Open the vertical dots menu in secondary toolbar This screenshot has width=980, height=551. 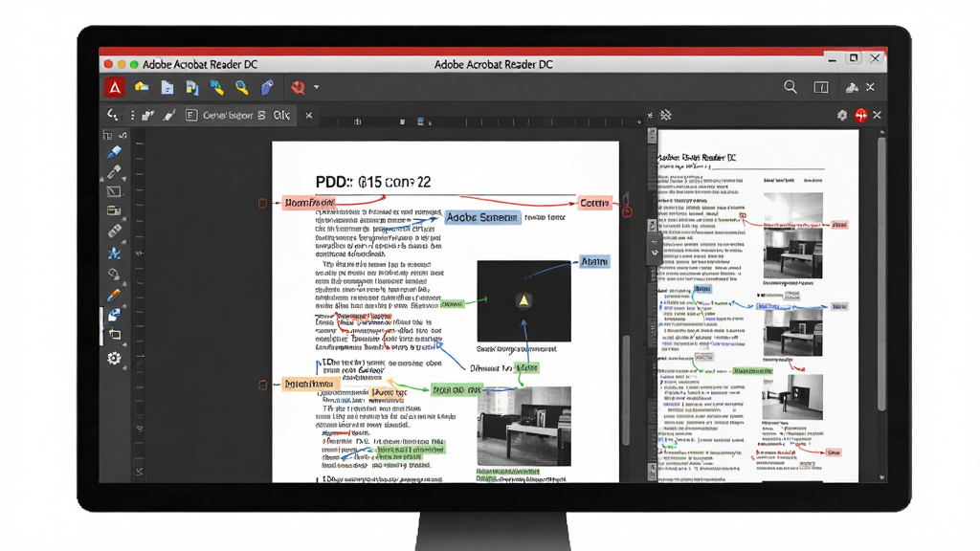point(132,115)
